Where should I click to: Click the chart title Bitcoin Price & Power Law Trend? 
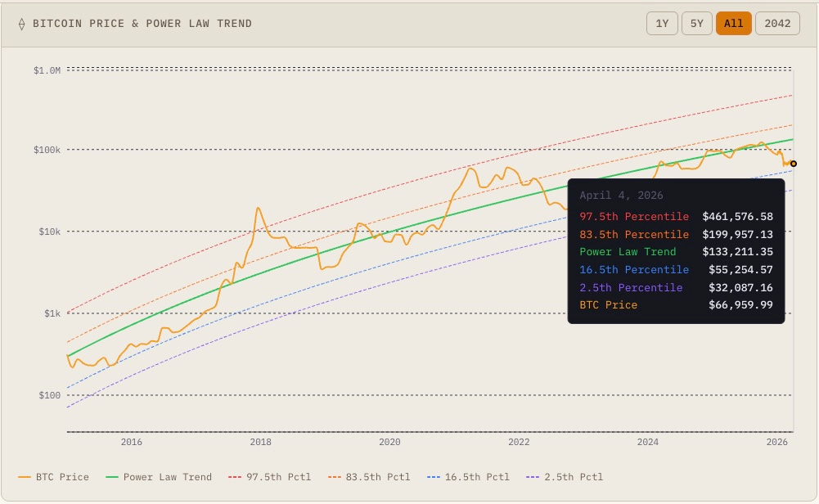142,24
